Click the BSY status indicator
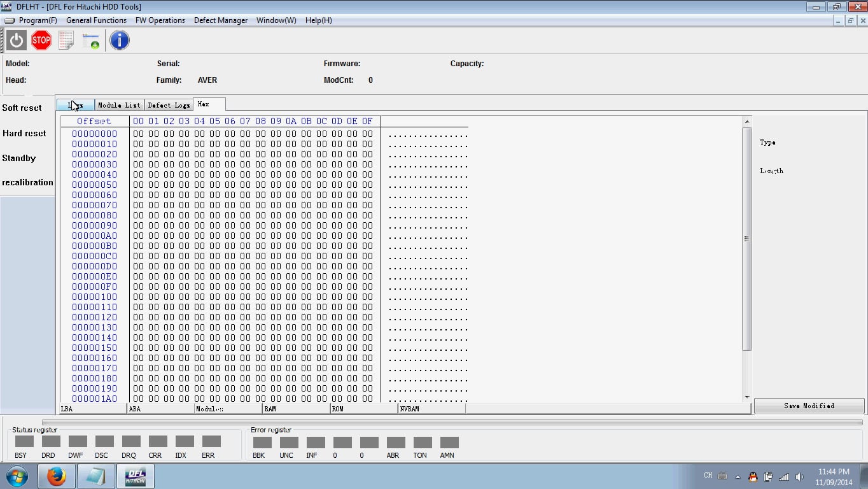 click(24, 441)
